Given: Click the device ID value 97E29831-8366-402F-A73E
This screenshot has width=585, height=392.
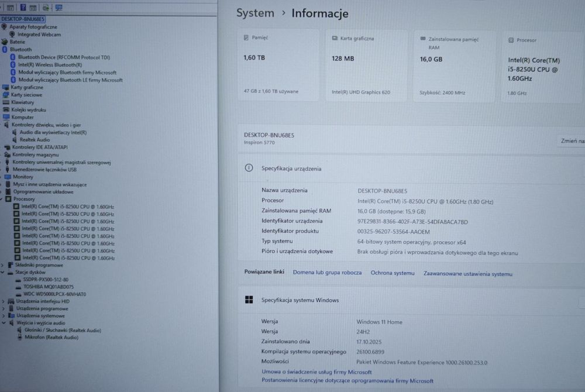Looking at the screenshot, I should click(x=412, y=222).
